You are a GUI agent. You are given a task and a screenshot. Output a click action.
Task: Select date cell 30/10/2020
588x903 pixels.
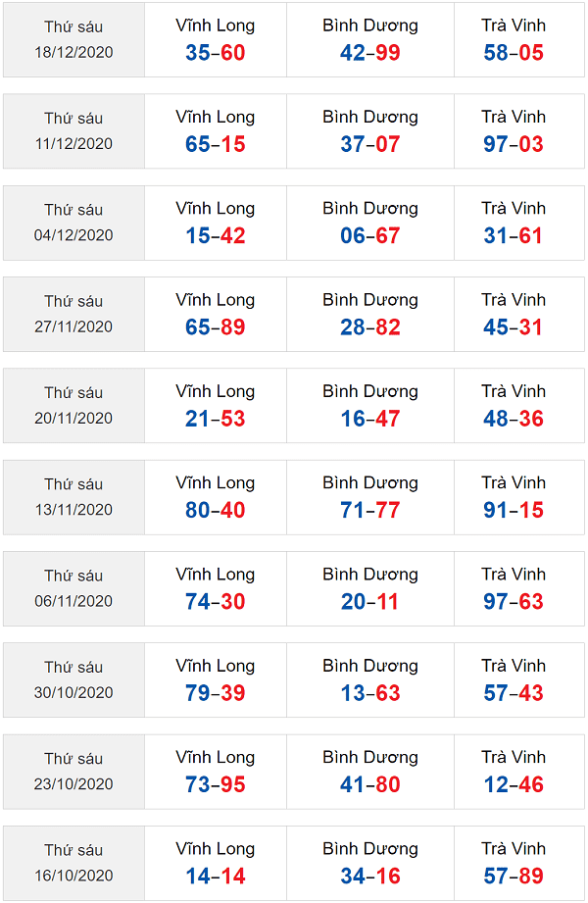[x=73, y=680]
